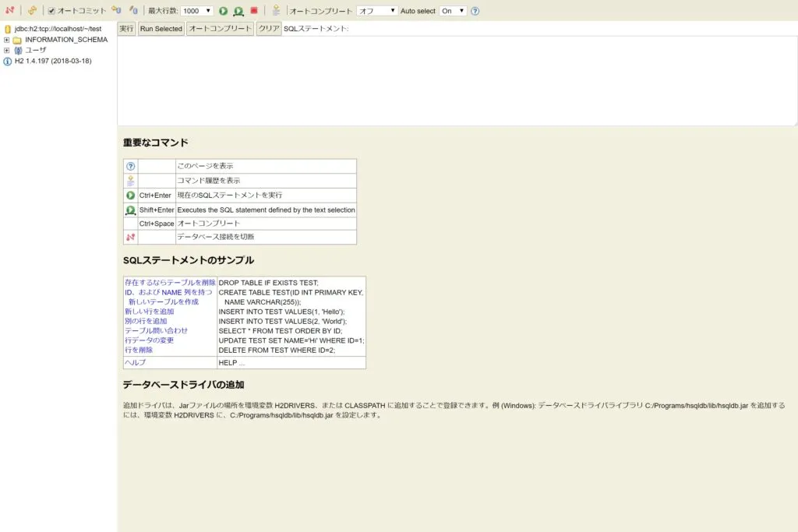The image size is (798, 532).
Task: Click the Disconnect icon in the toolbar
Action: pos(9,10)
